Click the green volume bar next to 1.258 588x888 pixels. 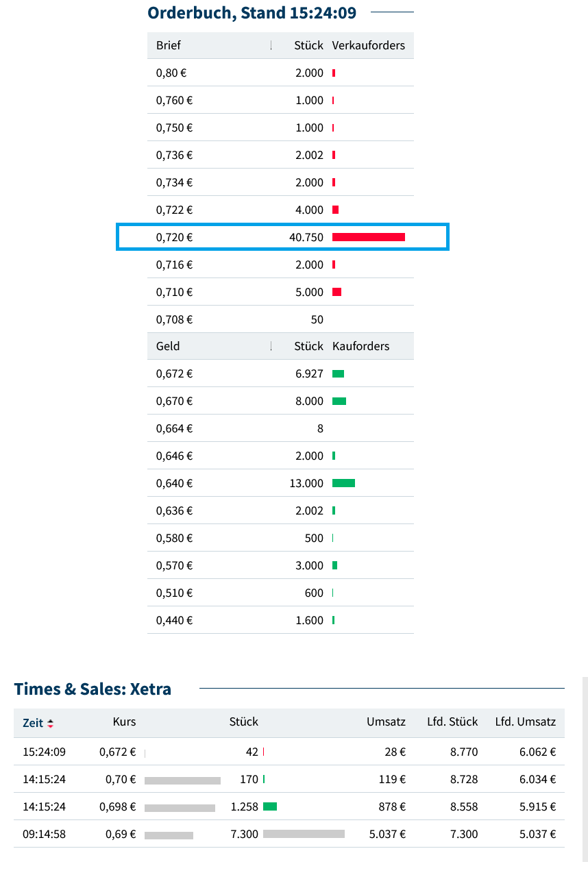tap(270, 806)
